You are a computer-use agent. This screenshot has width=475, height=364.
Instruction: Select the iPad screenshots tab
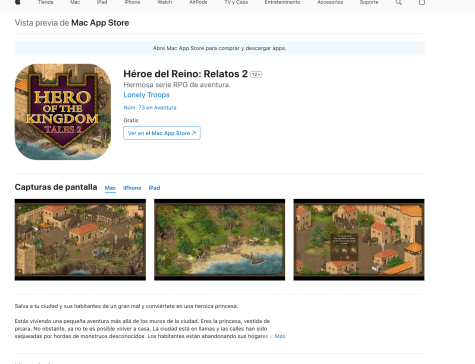[154, 188]
